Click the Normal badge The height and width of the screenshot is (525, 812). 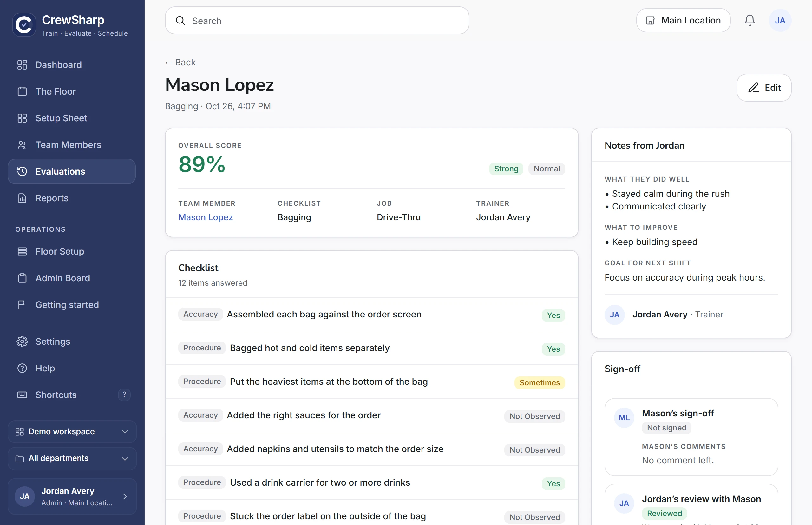[x=547, y=169]
